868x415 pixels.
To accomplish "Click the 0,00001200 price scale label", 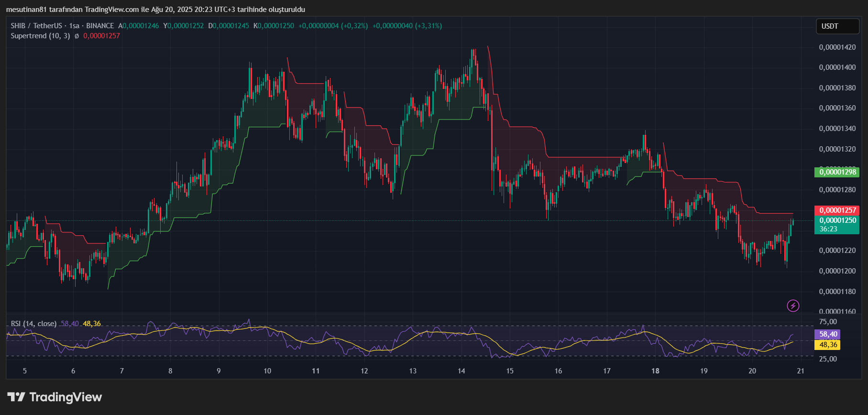I will (837, 271).
